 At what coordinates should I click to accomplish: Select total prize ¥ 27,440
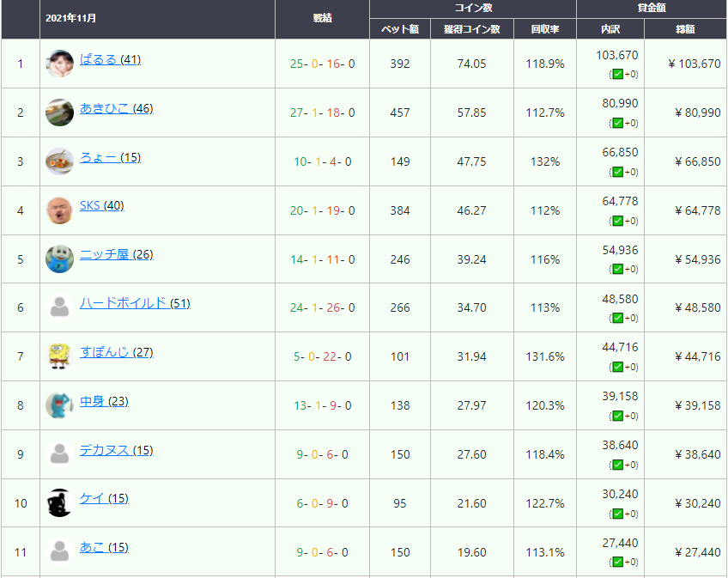pyautogui.click(x=697, y=552)
